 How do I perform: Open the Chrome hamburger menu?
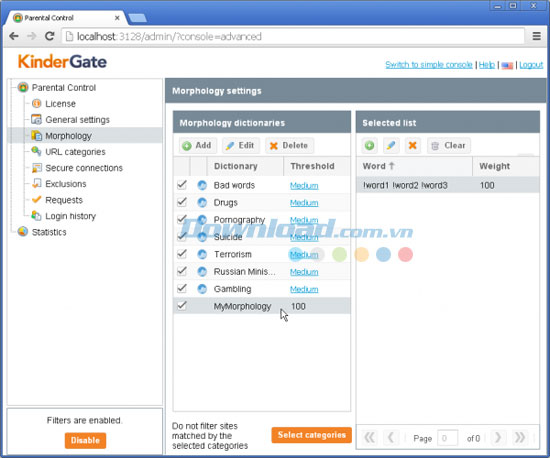pyautogui.click(x=536, y=36)
